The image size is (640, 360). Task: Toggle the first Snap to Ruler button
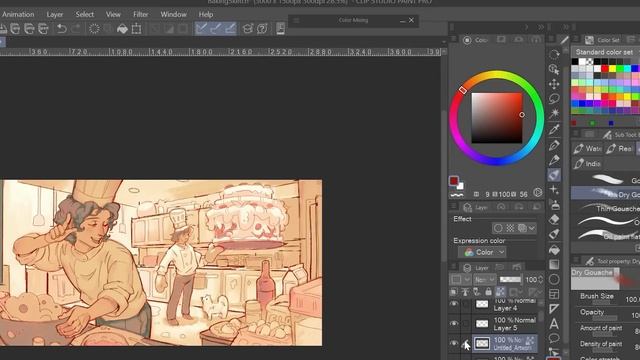pyautogui.click(x=201, y=28)
